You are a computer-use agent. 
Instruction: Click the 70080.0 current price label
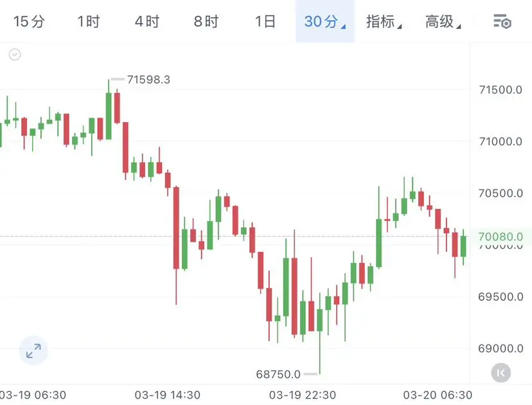click(501, 237)
